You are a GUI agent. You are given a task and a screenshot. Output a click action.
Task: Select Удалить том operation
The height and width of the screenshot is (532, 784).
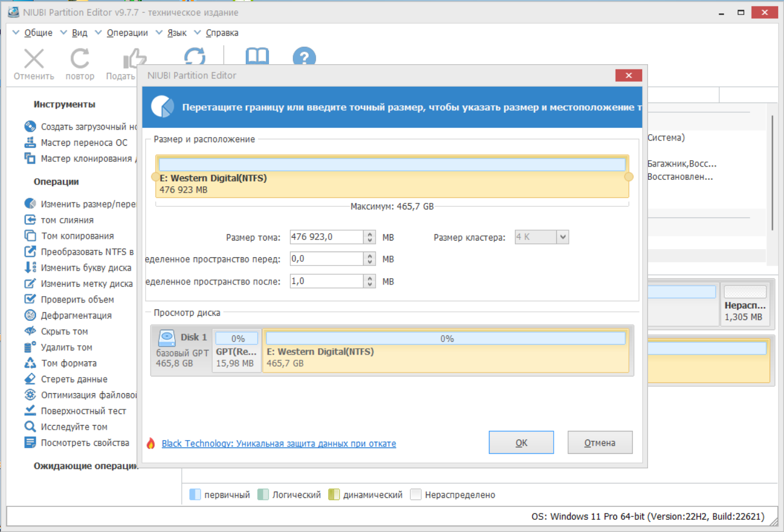[x=66, y=347]
